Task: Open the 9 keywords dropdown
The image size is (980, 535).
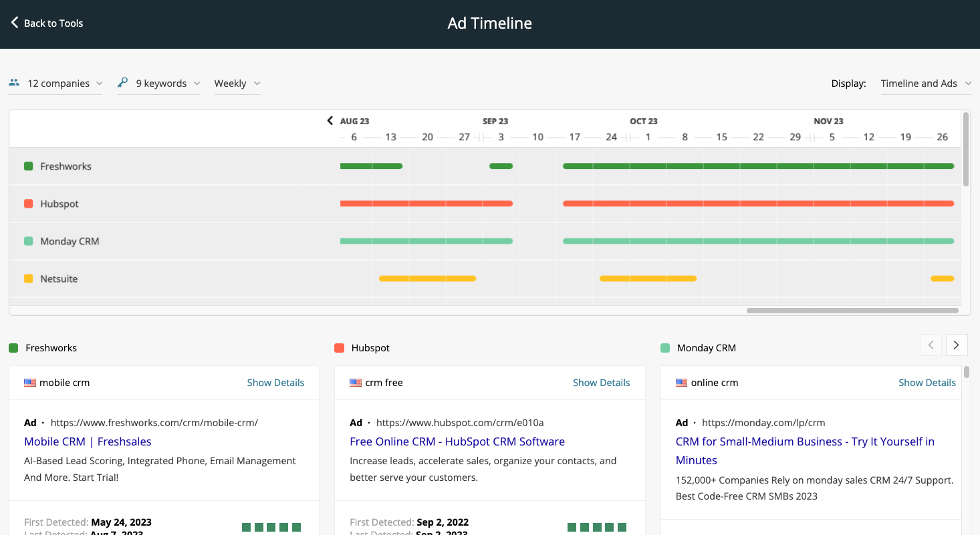Action: tap(158, 83)
